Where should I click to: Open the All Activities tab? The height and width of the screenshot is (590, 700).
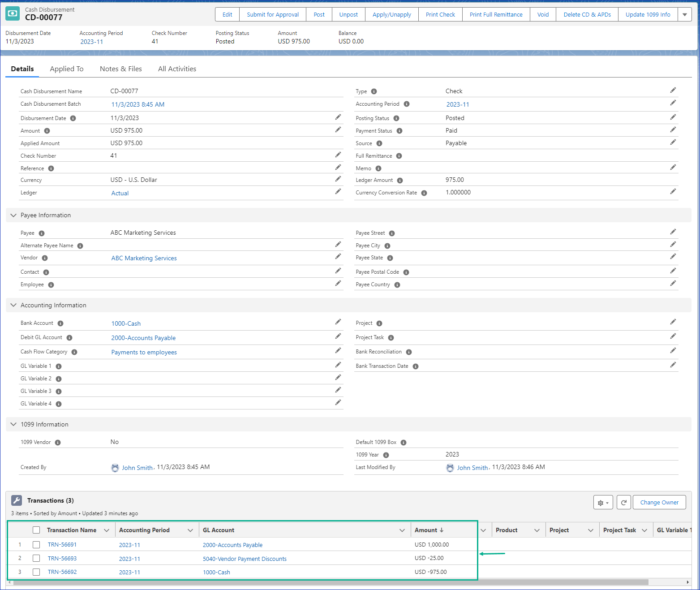(x=177, y=69)
